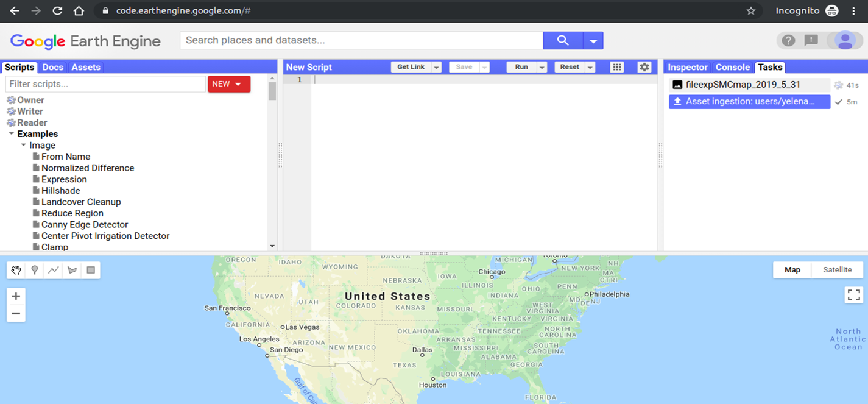
Task: Expand the Reader repository group
Action: [x=32, y=122]
